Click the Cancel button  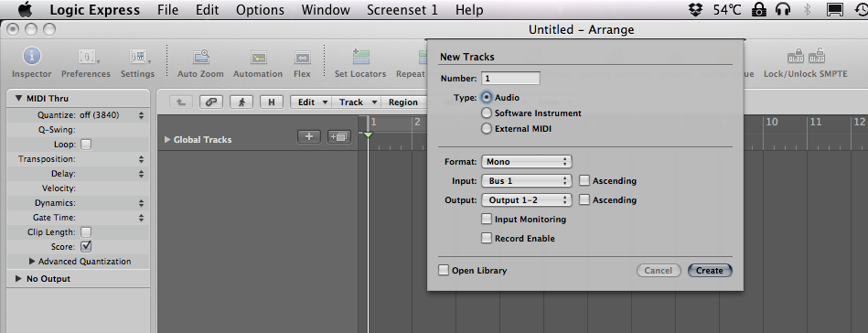pos(659,271)
